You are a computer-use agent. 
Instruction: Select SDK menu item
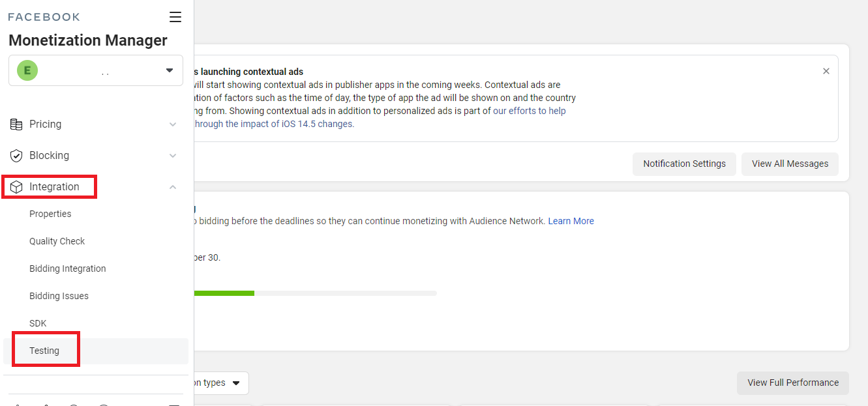pyautogui.click(x=38, y=323)
